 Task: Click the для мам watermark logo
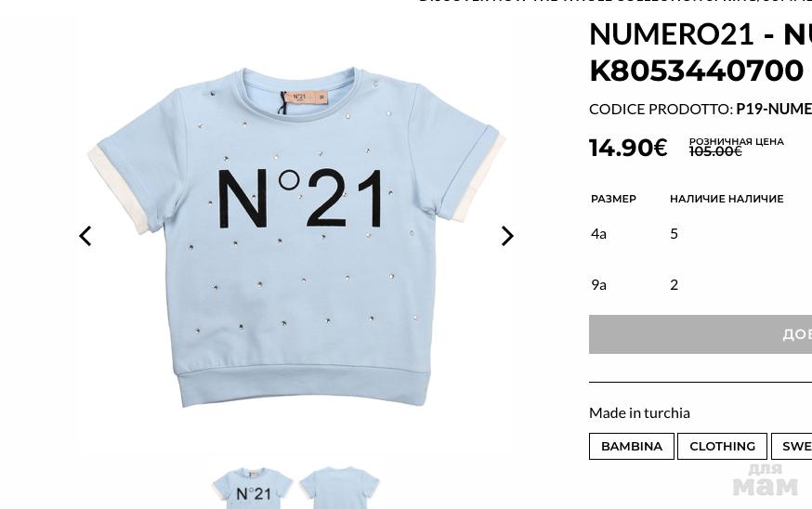pyautogui.click(x=765, y=479)
